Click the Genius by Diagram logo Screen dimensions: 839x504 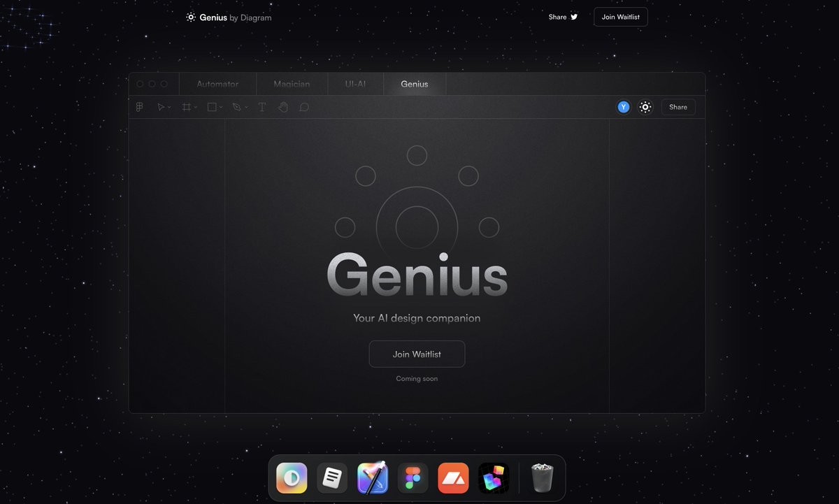pos(229,17)
